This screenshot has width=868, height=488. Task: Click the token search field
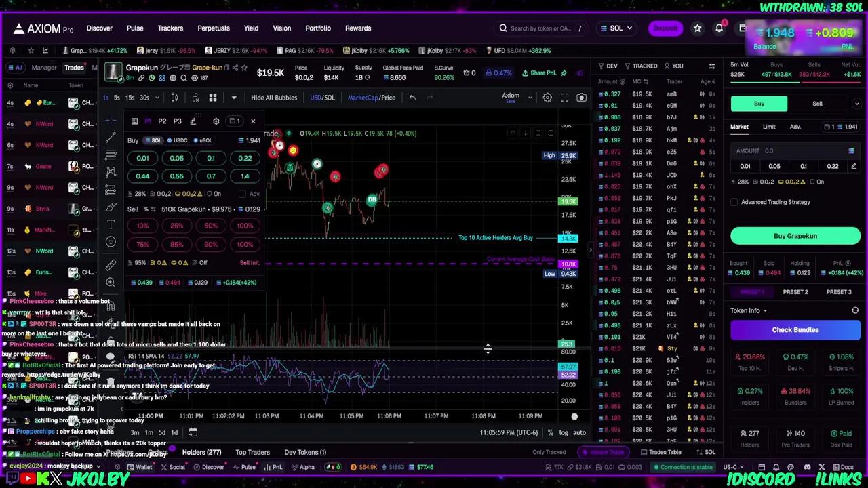click(x=540, y=28)
